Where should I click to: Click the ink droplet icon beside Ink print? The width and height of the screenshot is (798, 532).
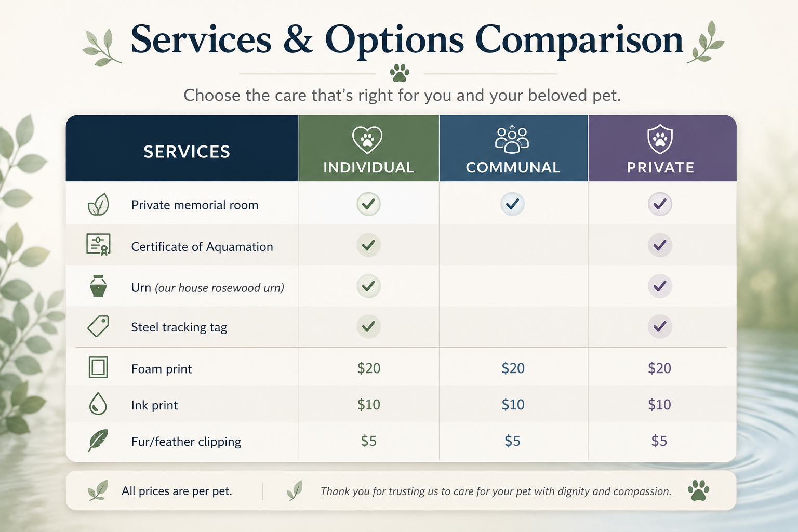click(98, 403)
